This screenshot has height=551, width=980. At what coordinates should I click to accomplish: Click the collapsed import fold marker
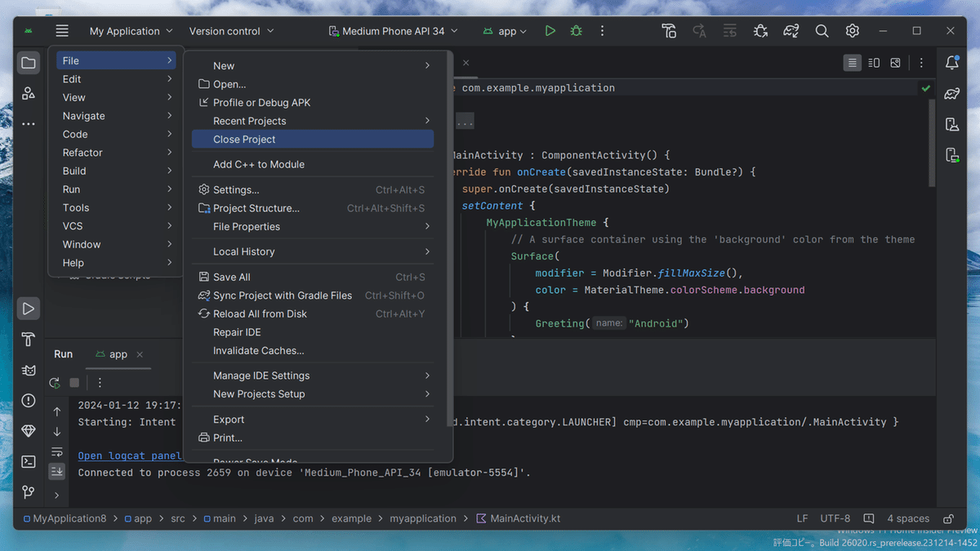pos(465,122)
